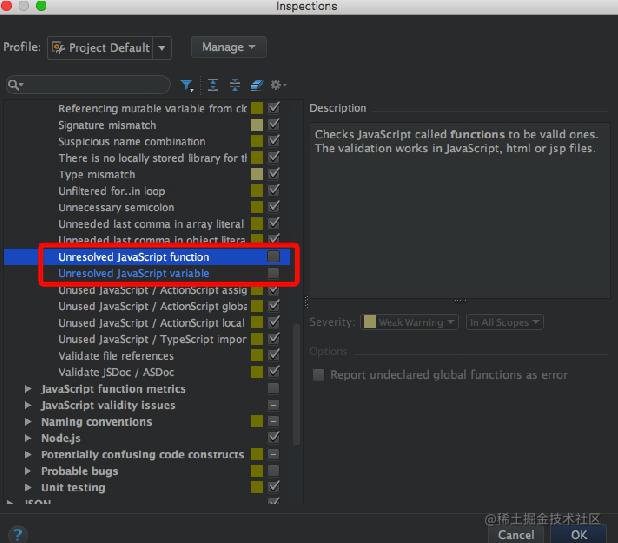Click the Expand All toolbar icon
Screen dimensions: 618x543
pos(213,85)
